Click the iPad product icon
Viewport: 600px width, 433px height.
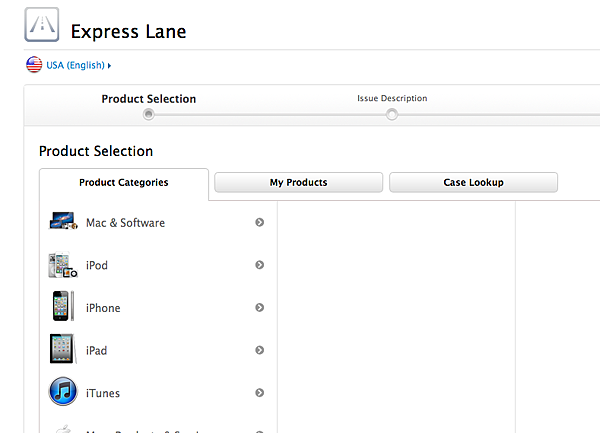tap(63, 348)
